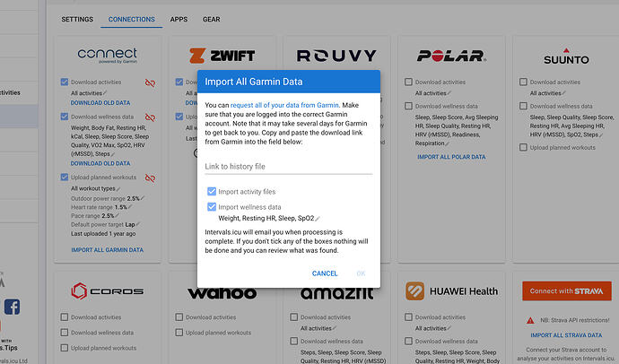
Task: Edit Default power target Lap pencil
Action: [x=138, y=224]
